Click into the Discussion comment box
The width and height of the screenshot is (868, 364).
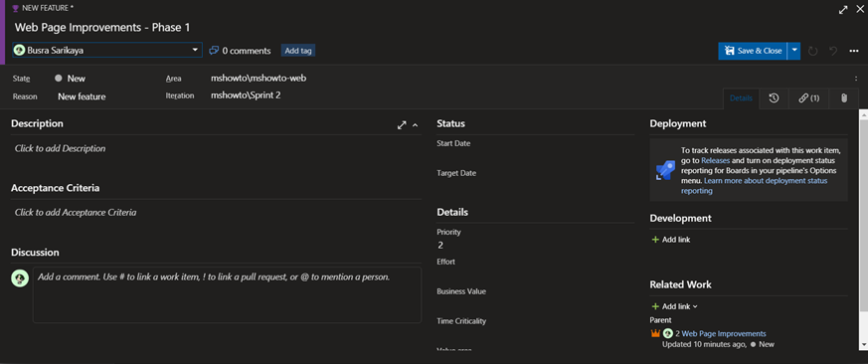tap(227, 294)
